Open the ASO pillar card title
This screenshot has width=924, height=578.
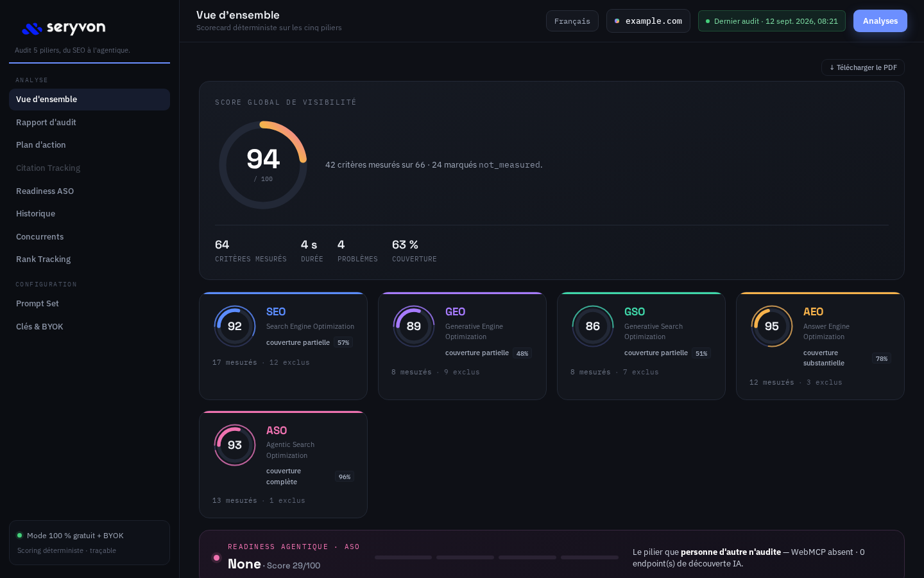point(277,430)
